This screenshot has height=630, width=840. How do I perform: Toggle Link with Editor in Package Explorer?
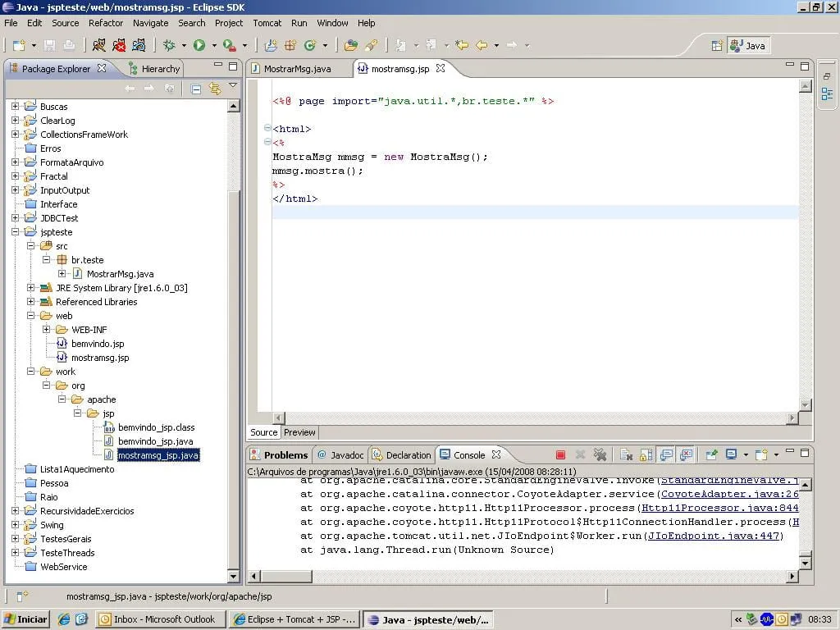[215, 89]
